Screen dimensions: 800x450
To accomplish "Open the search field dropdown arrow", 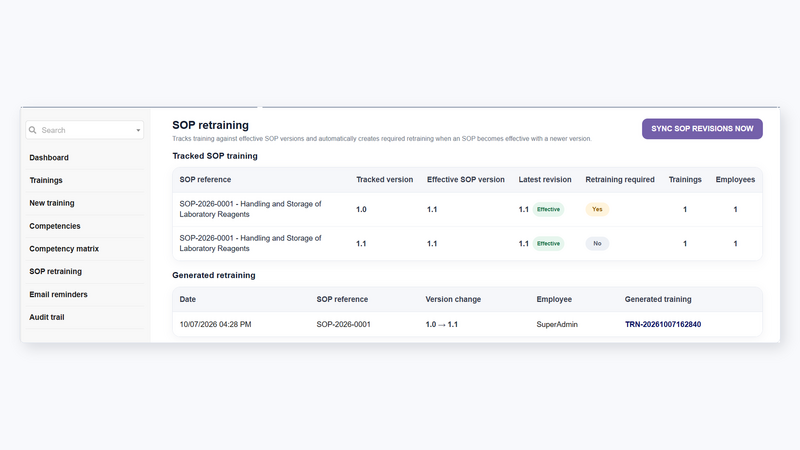I will [x=138, y=130].
